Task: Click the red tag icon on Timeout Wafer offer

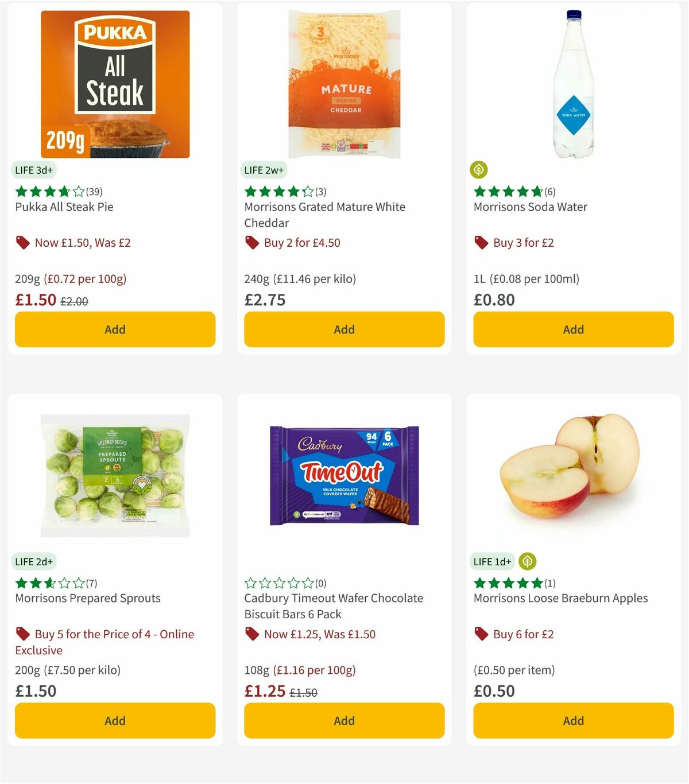Action: [251, 634]
